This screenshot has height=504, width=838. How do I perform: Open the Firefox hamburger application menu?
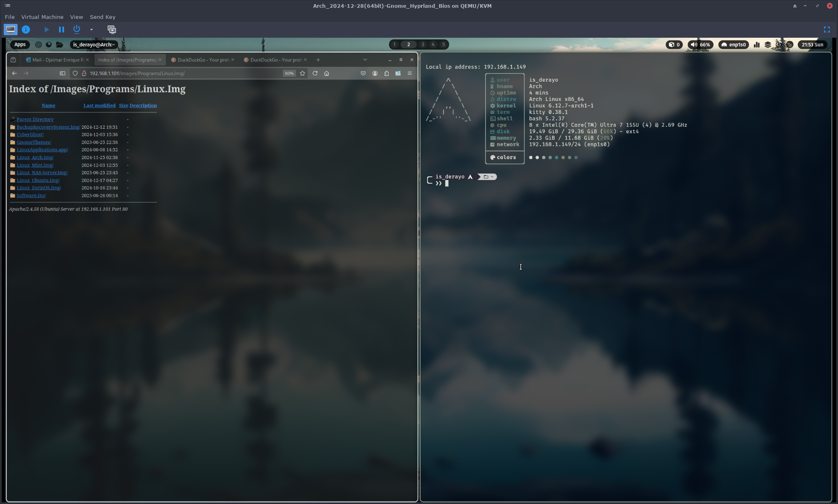click(x=410, y=73)
